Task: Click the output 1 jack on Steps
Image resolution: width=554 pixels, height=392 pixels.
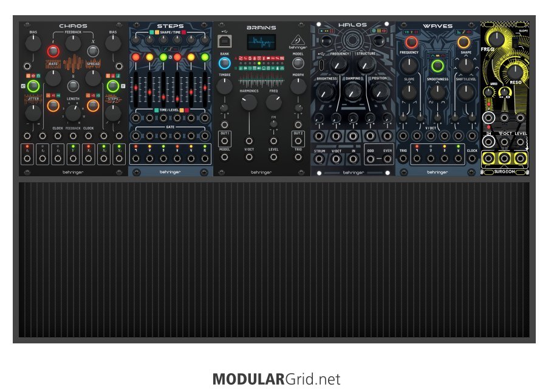Action: point(135,159)
